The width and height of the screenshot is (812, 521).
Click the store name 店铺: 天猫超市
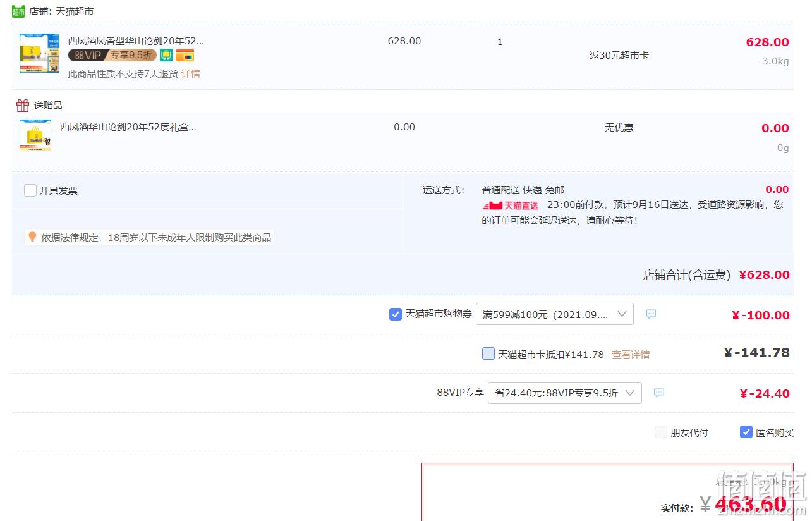point(61,11)
